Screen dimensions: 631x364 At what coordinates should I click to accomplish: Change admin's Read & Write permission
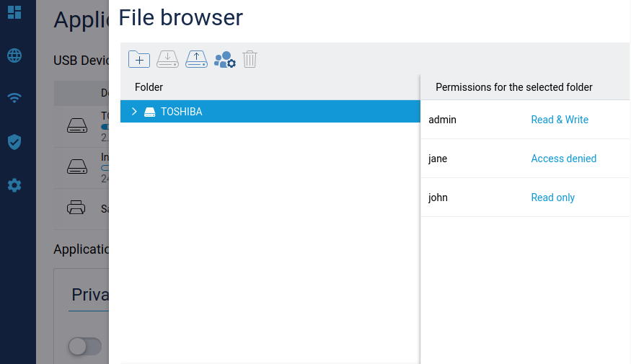(x=560, y=120)
